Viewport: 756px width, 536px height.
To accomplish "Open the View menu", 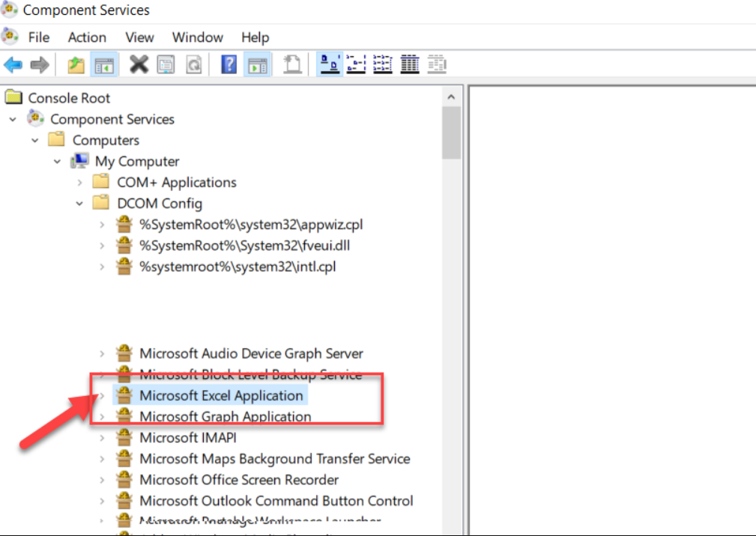I will coord(139,37).
